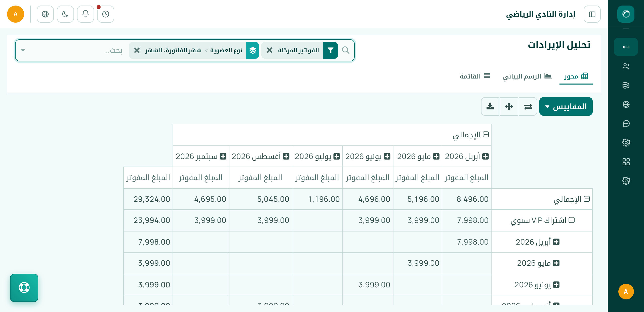Click the app logo in the sidebar

(626, 14)
